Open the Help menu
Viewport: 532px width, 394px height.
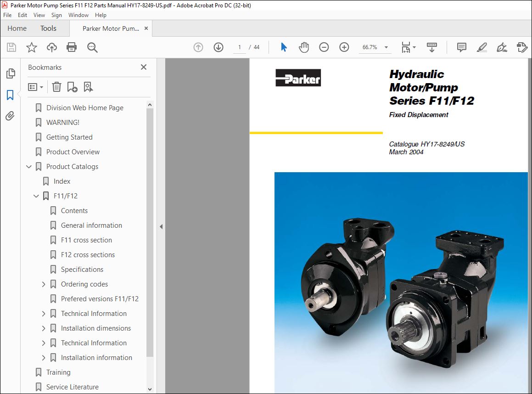(101, 15)
